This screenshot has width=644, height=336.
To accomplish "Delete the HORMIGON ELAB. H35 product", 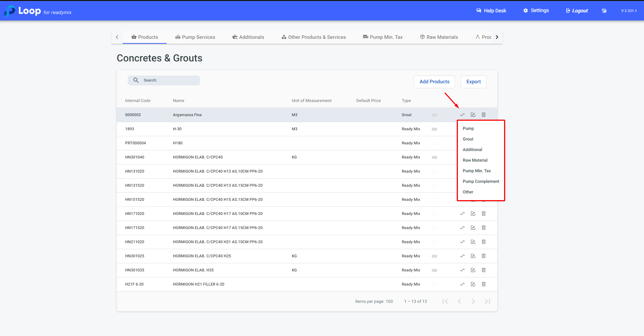I will tap(483, 270).
